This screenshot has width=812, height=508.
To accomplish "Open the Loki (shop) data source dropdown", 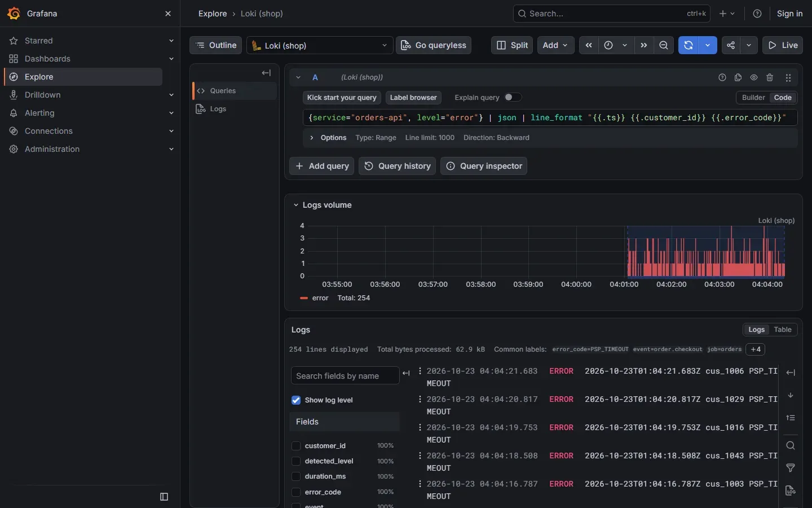I will point(320,45).
